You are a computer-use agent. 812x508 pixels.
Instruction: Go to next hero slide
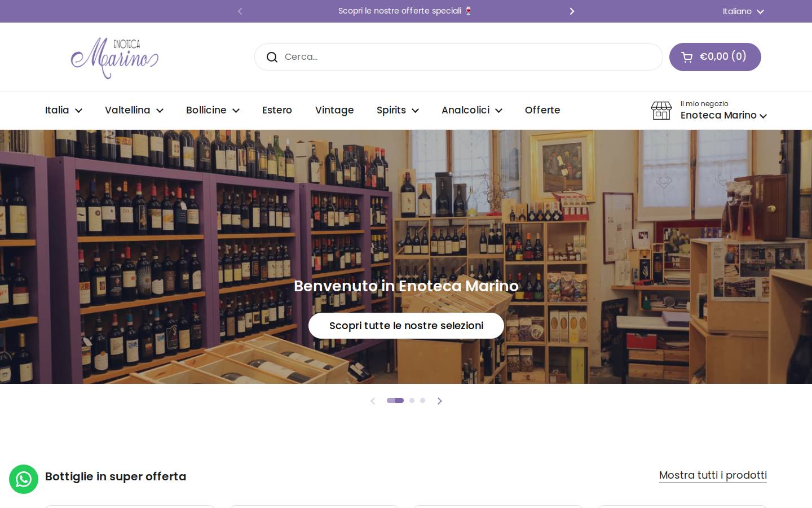[440, 401]
